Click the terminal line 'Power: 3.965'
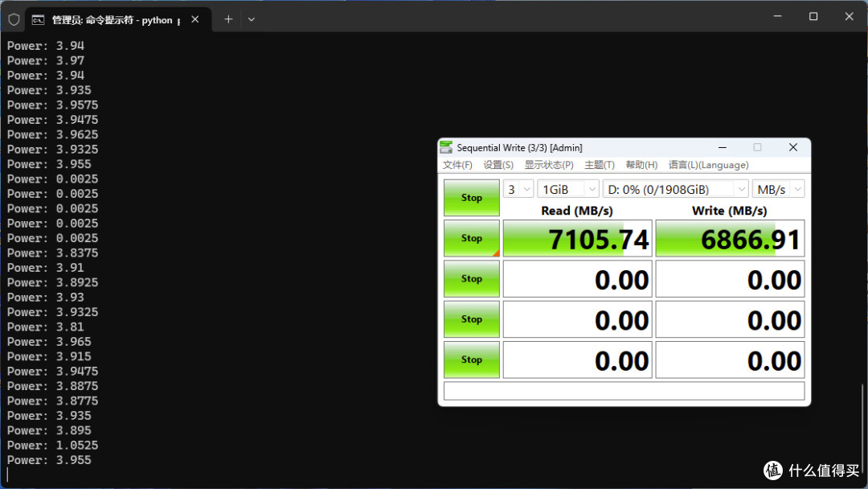Image resolution: width=868 pixels, height=489 pixels. (x=49, y=342)
